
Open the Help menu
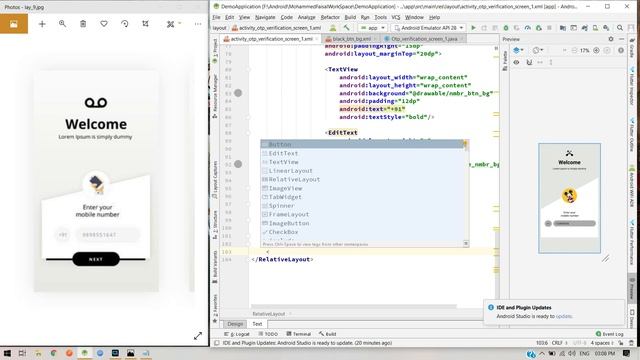tap(434, 17)
